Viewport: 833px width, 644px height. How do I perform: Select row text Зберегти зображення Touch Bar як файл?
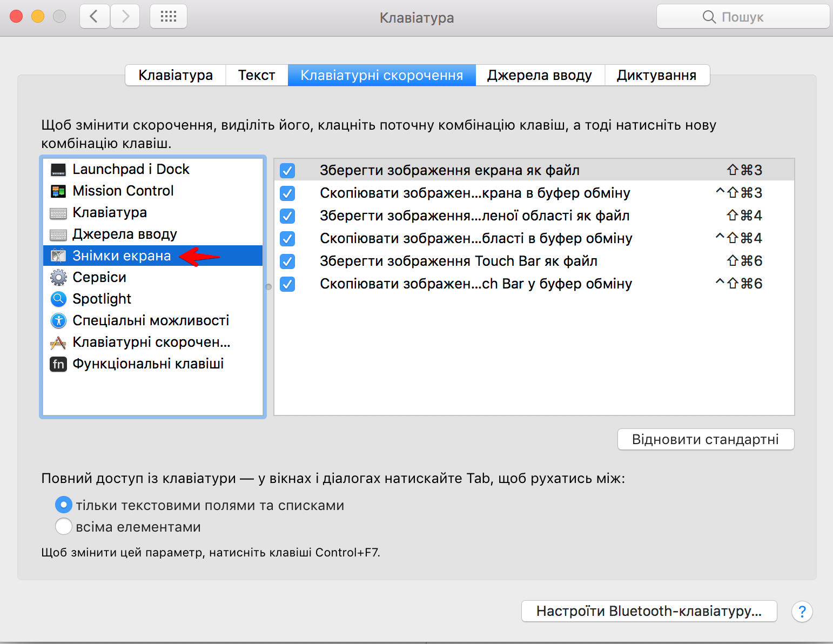coord(459,261)
